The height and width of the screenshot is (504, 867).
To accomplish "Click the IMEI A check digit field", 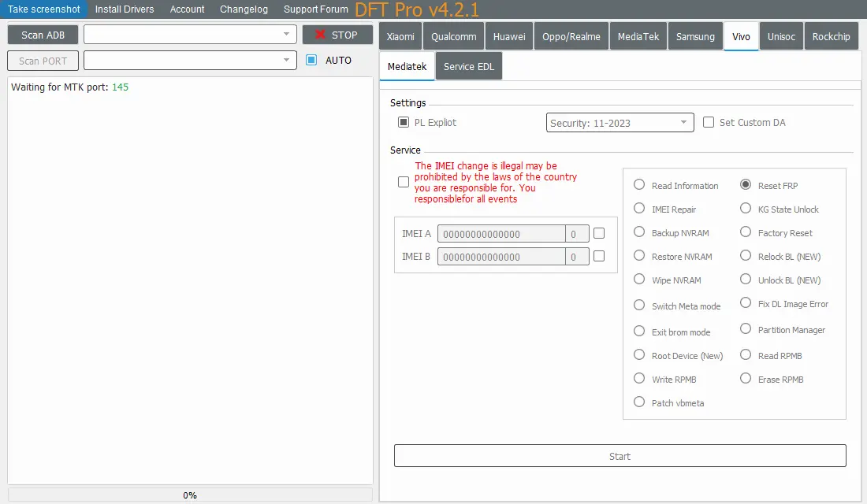I will 577,234.
